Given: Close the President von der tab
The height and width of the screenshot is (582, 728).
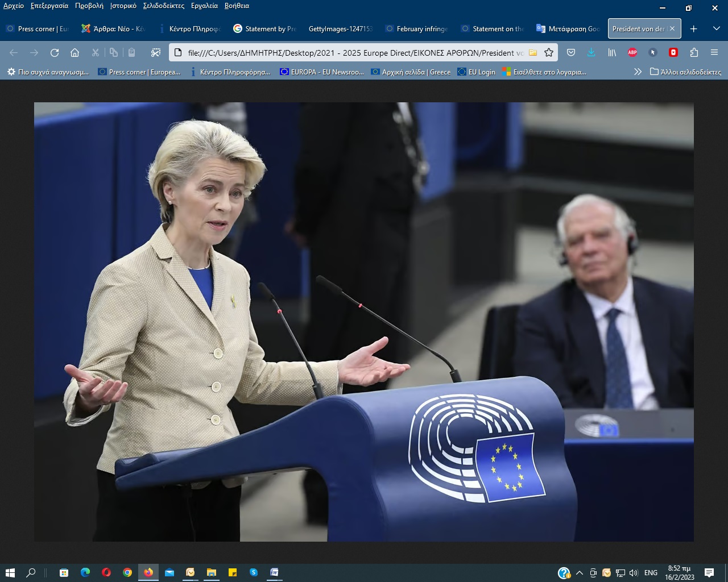Looking at the screenshot, I should coord(672,28).
